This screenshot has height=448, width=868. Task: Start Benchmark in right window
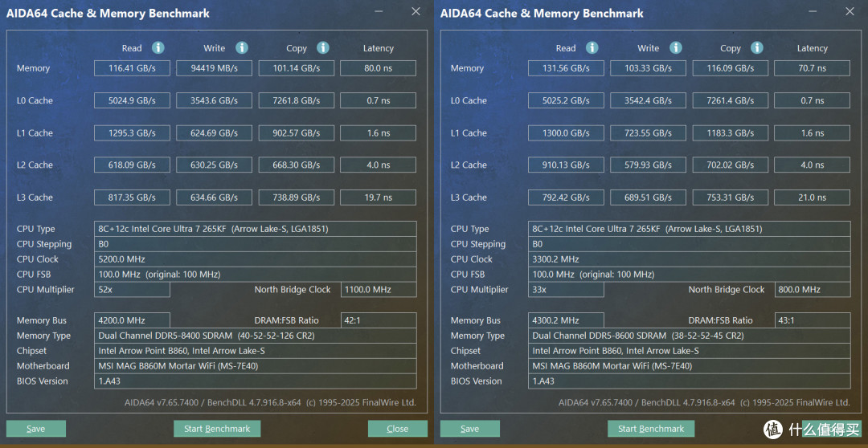point(651,429)
